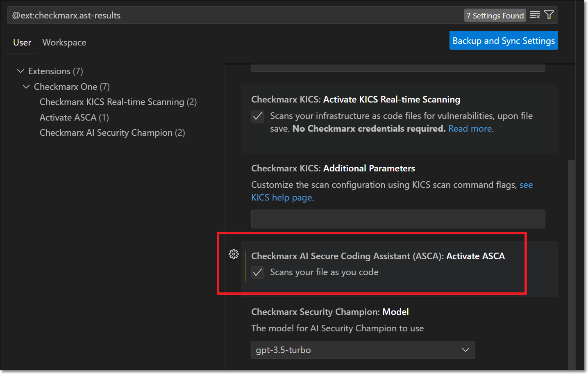Click Backup and Sync Settings button
588x374 pixels.
pyautogui.click(x=504, y=40)
